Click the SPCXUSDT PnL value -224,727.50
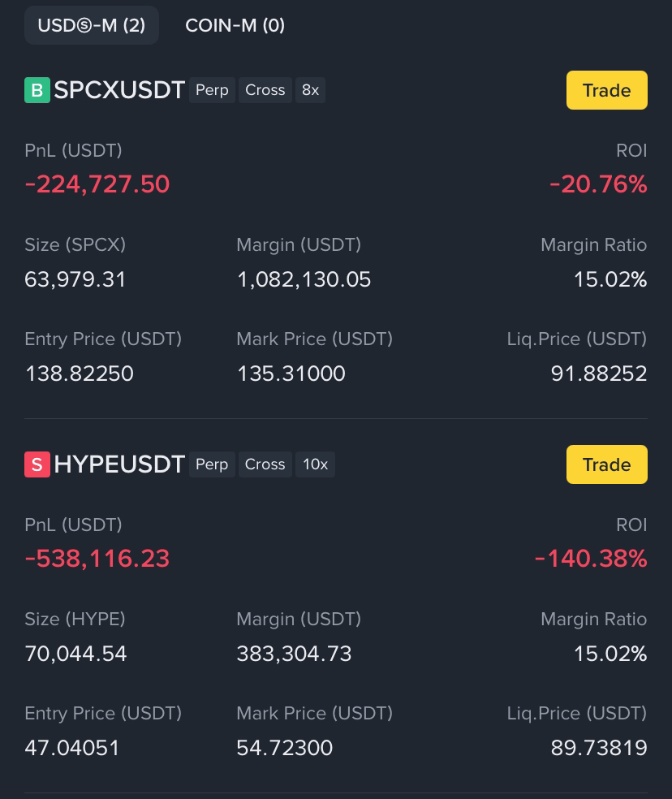The image size is (672, 799). (x=97, y=184)
